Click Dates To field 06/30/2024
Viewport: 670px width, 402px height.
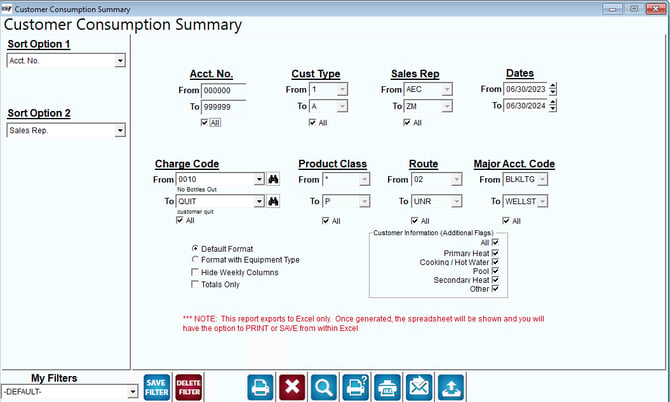(526, 106)
